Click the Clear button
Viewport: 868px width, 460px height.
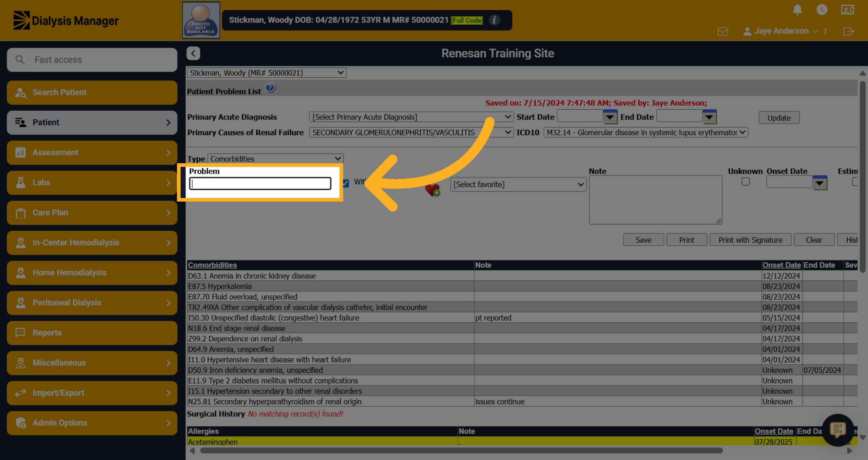tap(814, 240)
